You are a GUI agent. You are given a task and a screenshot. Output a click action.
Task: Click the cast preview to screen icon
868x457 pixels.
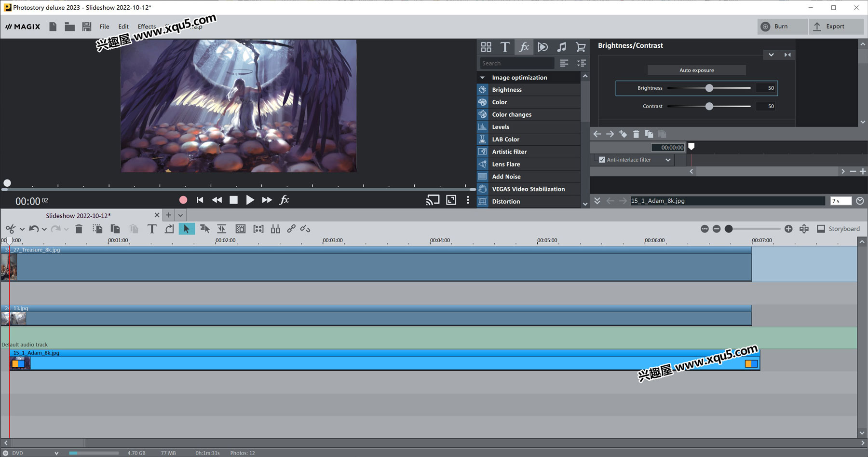pos(433,200)
